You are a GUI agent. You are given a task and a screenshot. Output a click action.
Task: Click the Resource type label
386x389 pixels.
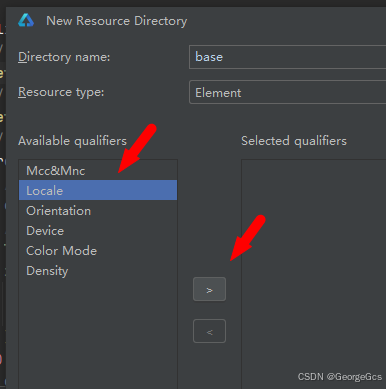click(61, 92)
